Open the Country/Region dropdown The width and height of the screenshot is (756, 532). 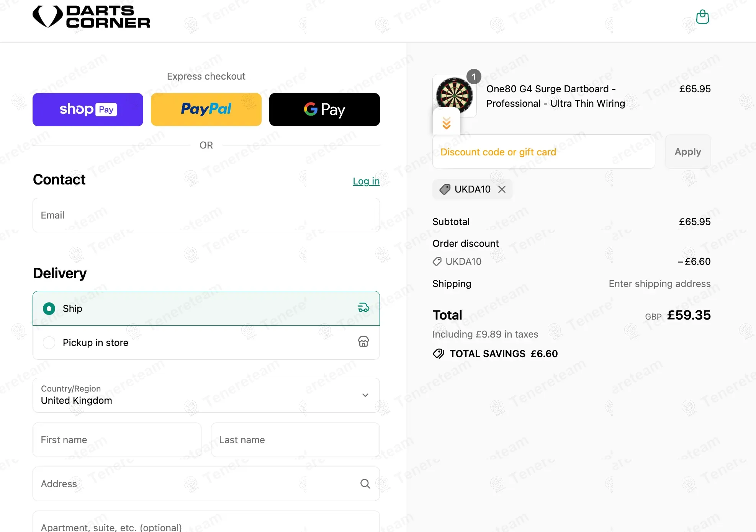tap(206, 395)
